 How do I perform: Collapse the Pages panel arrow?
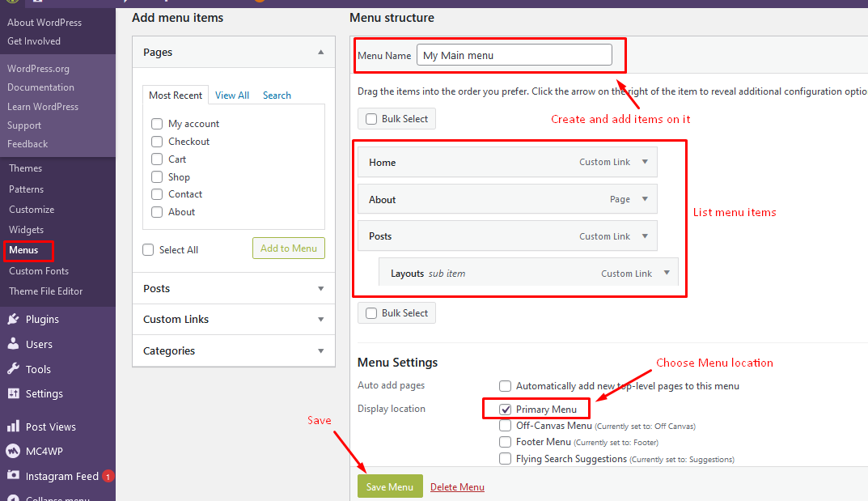320,52
